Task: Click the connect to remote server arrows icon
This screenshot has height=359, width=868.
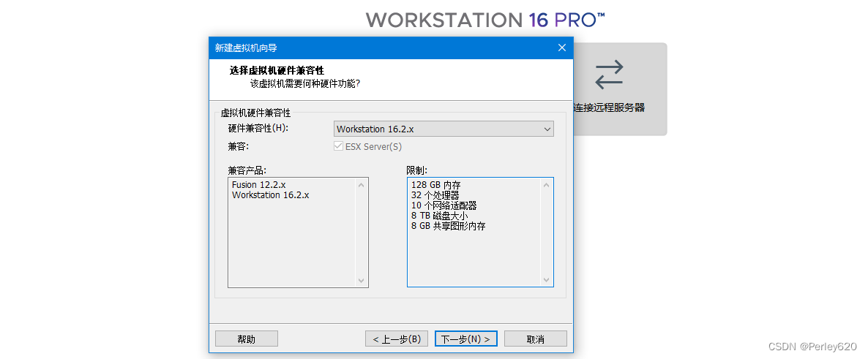Action: coord(609,75)
